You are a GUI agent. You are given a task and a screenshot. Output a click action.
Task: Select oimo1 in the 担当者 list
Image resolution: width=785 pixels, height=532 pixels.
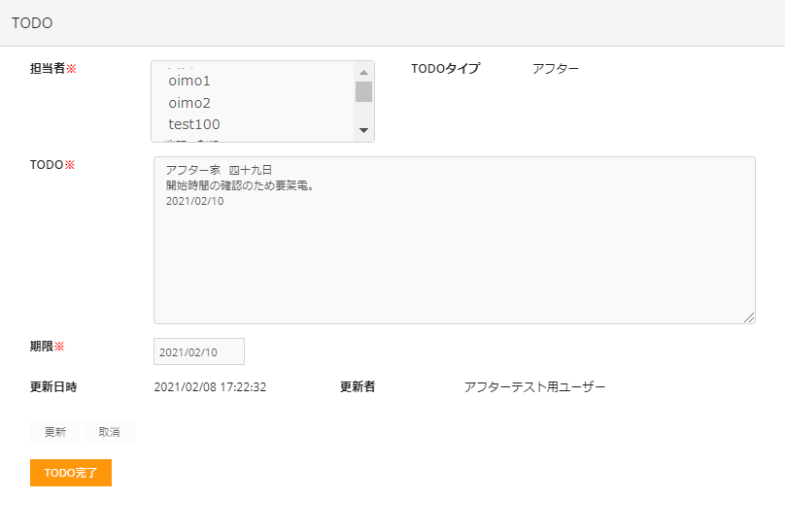click(x=189, y=82)
